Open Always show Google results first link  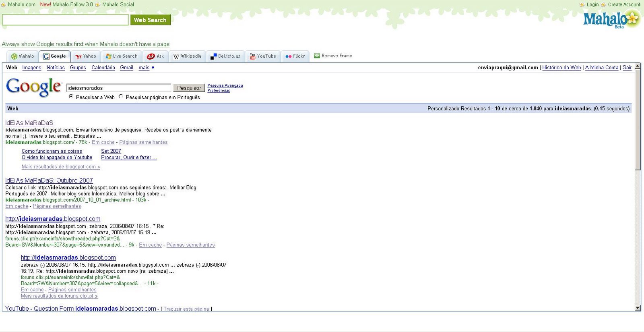(x=86, y=44)
